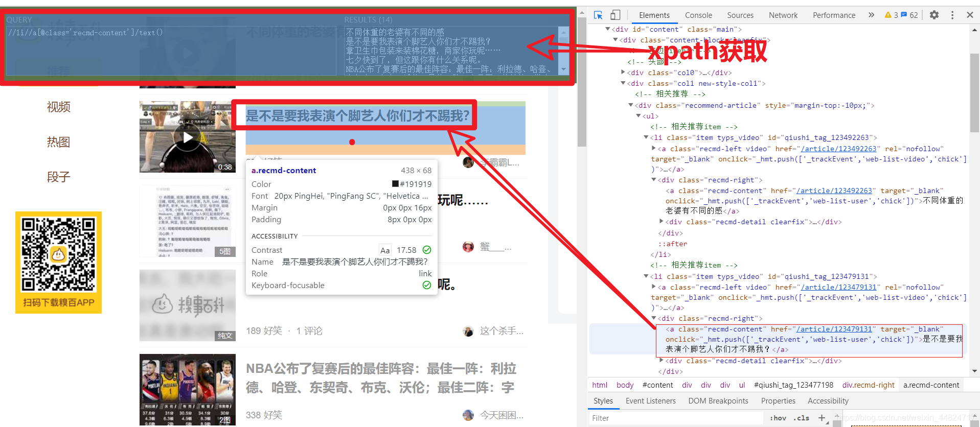Open the Properties tab
The width and height of the screenshot is (980, 427).
click(778, 401)
